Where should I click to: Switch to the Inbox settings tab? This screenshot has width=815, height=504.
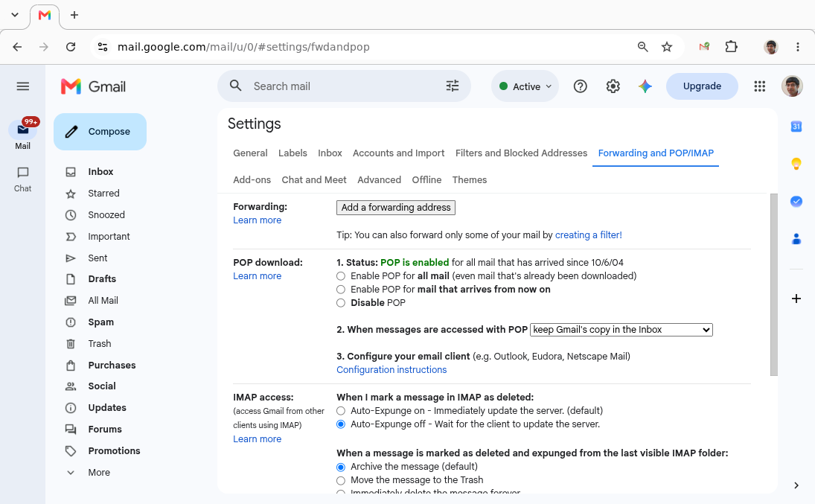[x=330, y=153]
